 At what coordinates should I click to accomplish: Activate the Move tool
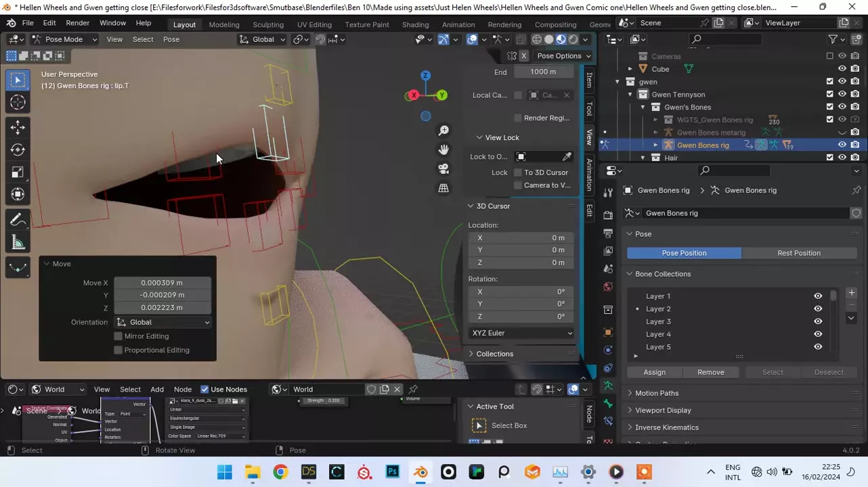coord(18,127)
